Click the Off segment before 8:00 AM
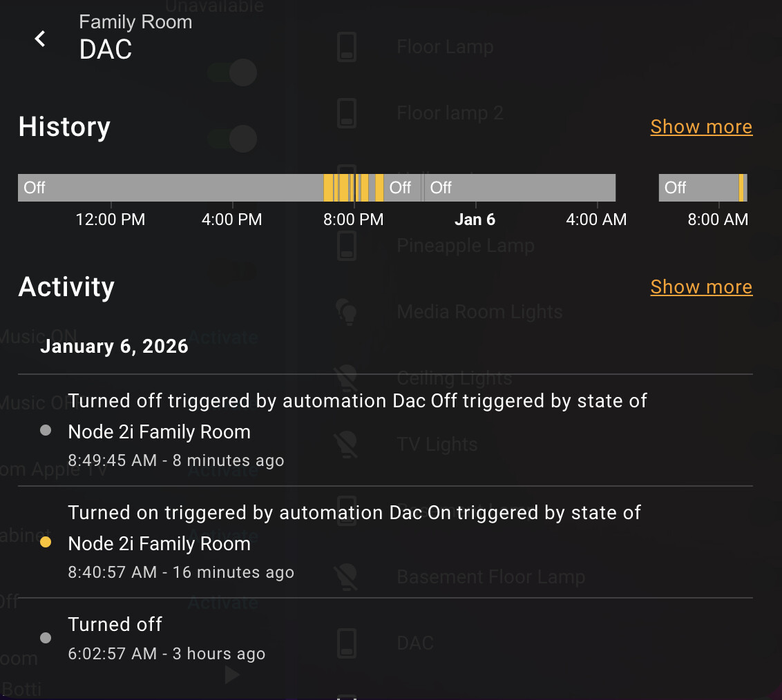Viewport: 782px width, 700px height. 698,188
